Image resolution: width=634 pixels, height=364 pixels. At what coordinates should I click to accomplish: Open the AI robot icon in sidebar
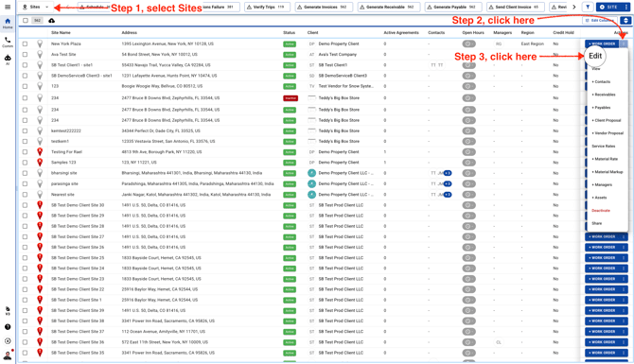pos(8,60)
